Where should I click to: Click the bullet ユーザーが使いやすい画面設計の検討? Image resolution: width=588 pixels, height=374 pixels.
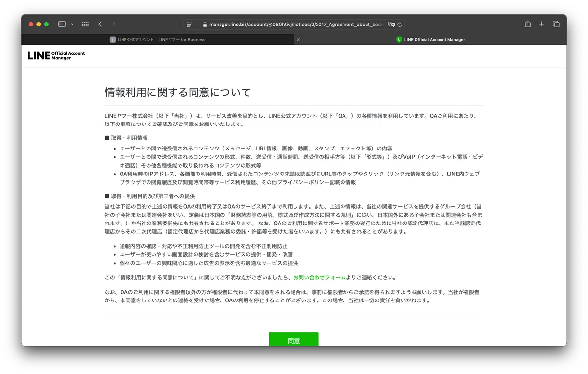pos(206,254)
